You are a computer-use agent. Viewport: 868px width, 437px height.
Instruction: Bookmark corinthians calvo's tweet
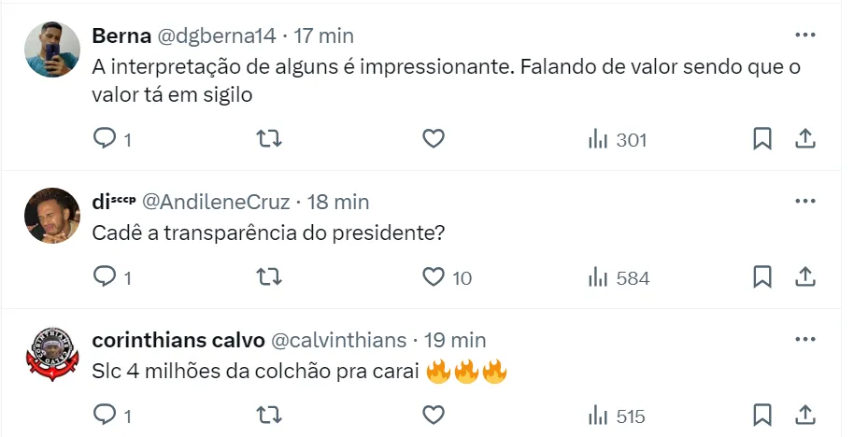[x=762, y=415]
